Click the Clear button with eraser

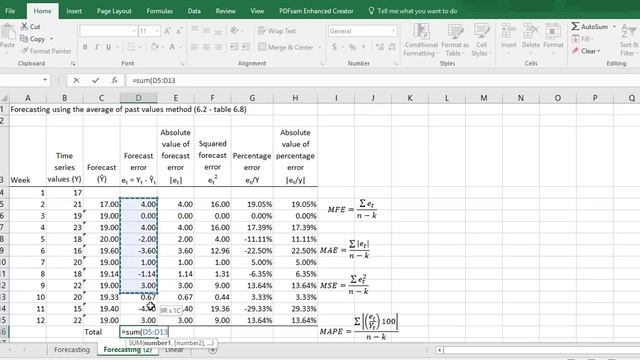click(586, 51)
